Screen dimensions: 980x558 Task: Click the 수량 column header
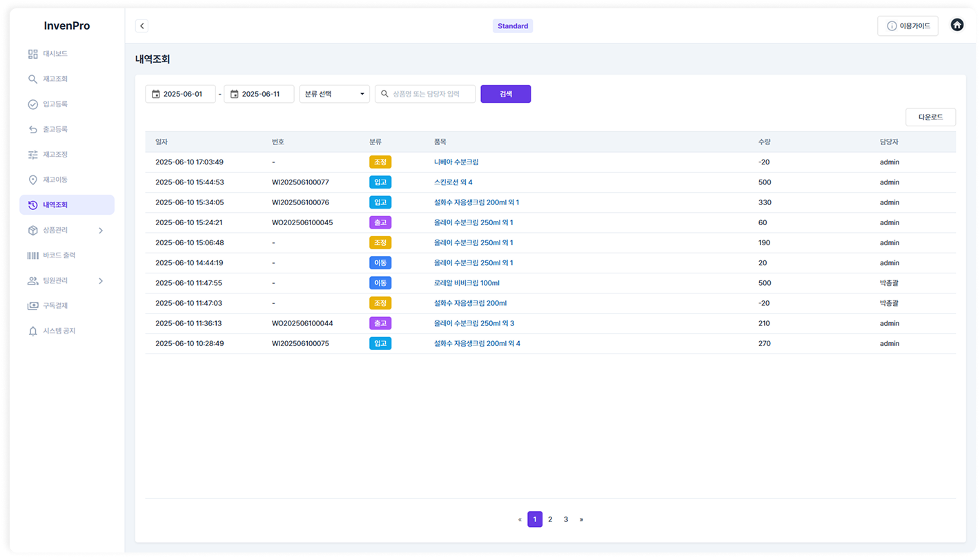click(764, 142)
